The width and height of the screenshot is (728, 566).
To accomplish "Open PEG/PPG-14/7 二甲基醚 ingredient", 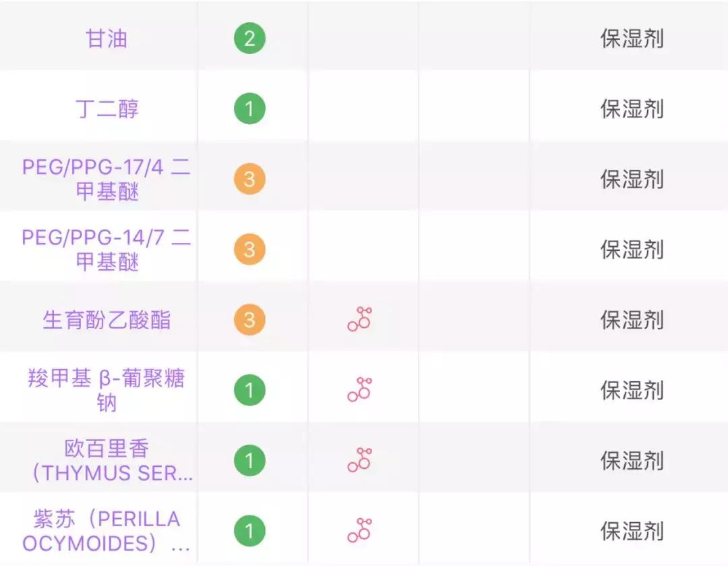I will point(107,250).
